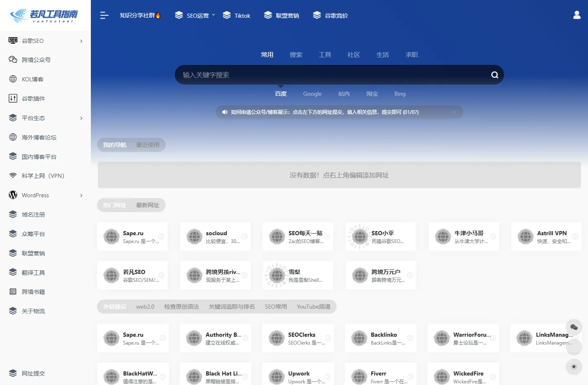Viewport: 588px width, 385px height.
Task: Open the YouTube频道 category tab
Action: tap(314, 307)
